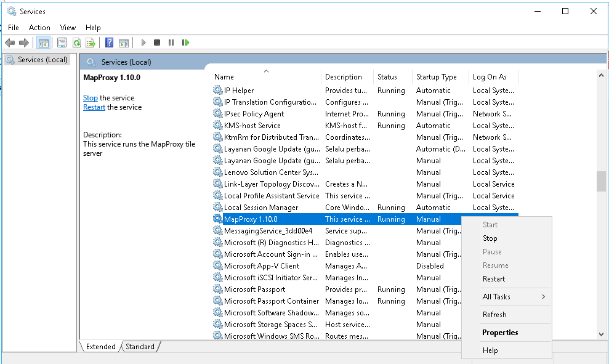
Task: Switch to the Standard tab
Action: click(x=140, y=347)
